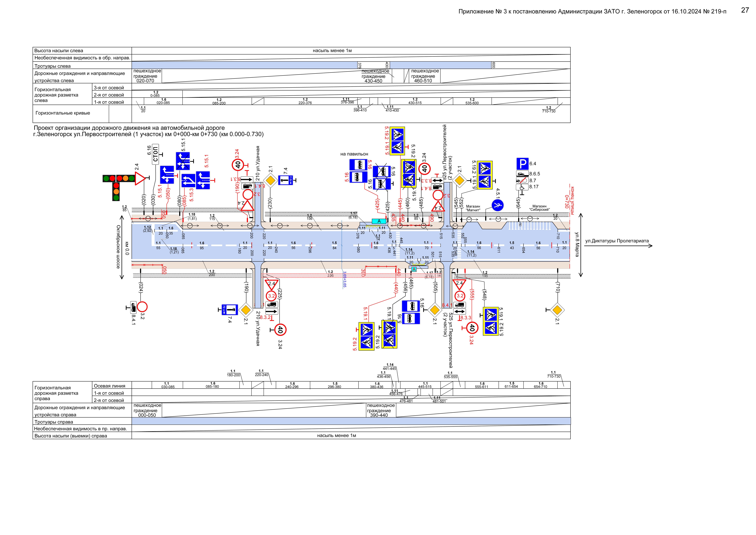Viewport: 756px width, 535px height.
Task: Click the blue '3.65+3.65' width label
Action: 345,279
